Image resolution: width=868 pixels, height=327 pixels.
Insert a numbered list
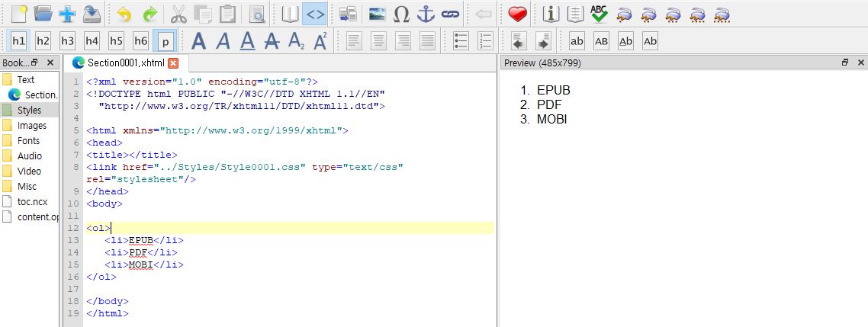click(x=485, y=41)
